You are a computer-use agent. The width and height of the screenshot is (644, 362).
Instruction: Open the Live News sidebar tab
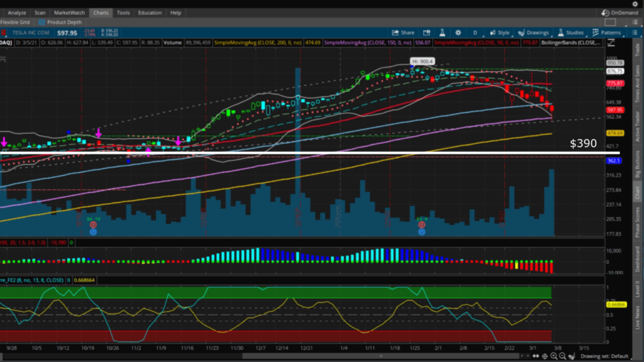(638, 317)
